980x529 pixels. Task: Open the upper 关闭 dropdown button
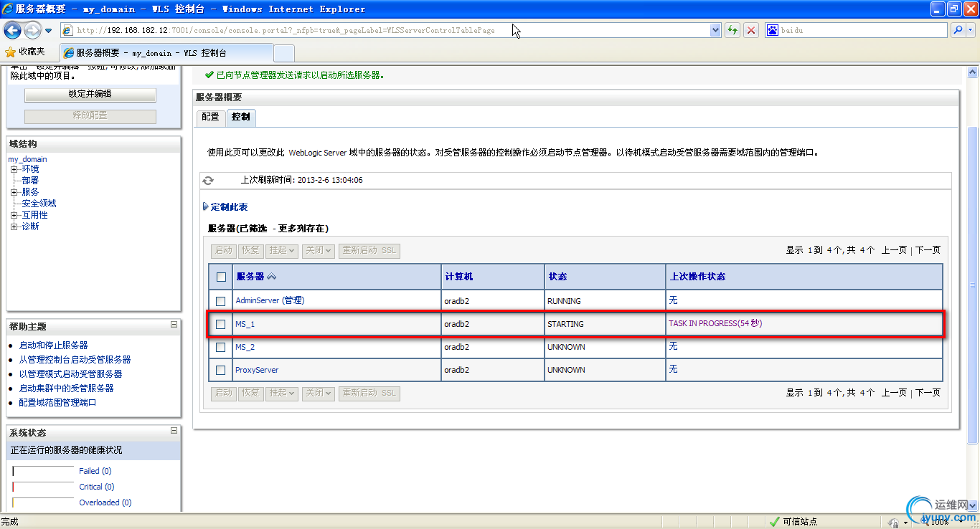coord(319,251)
